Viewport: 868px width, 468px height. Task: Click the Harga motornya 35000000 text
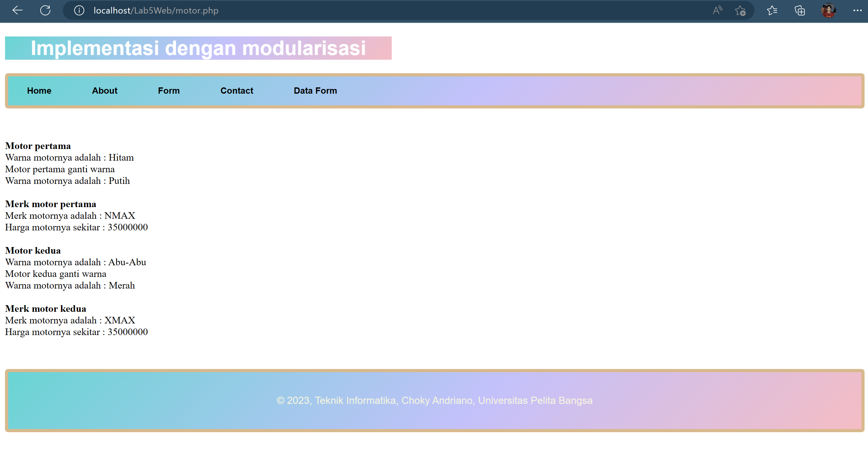(76, 332)
